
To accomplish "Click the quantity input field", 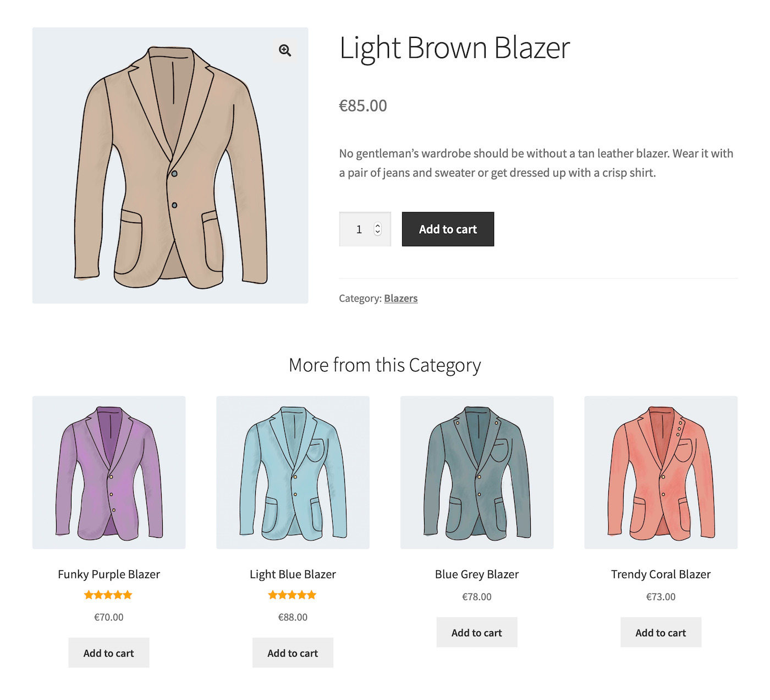I will [x=359, y=229].
